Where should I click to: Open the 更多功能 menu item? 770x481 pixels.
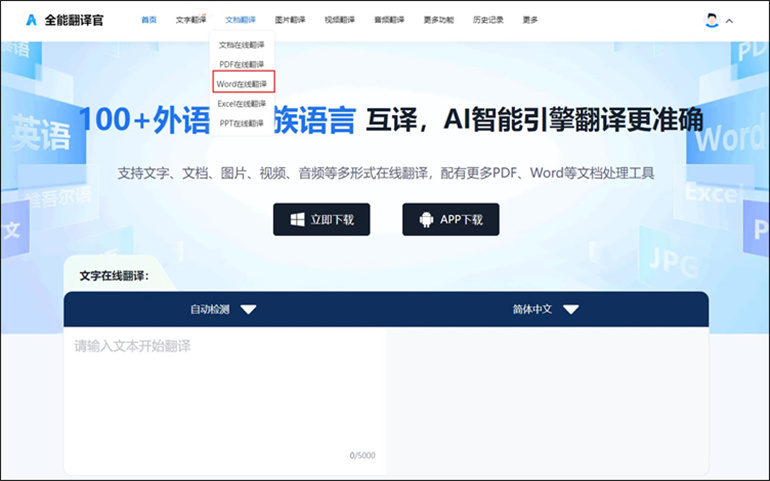439,20
